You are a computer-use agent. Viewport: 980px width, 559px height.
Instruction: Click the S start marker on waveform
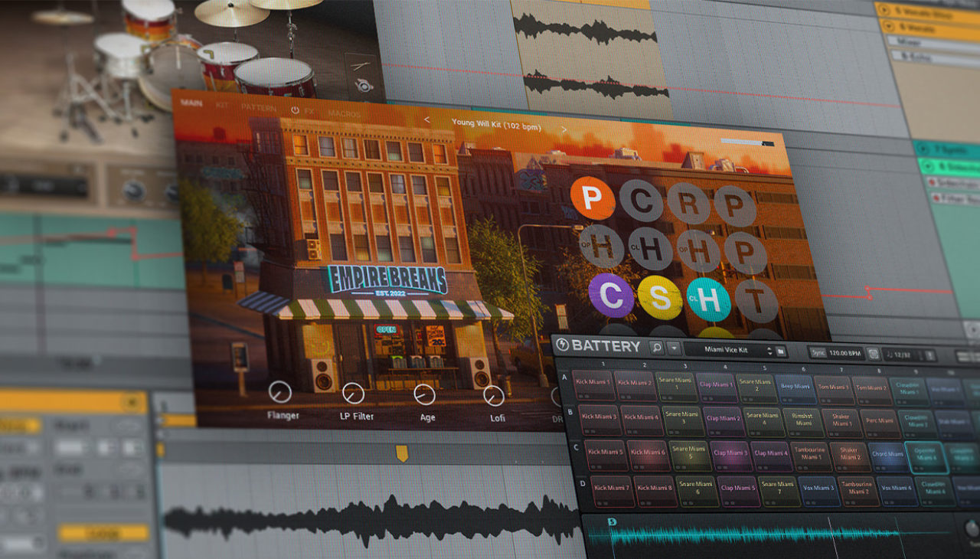612,521
